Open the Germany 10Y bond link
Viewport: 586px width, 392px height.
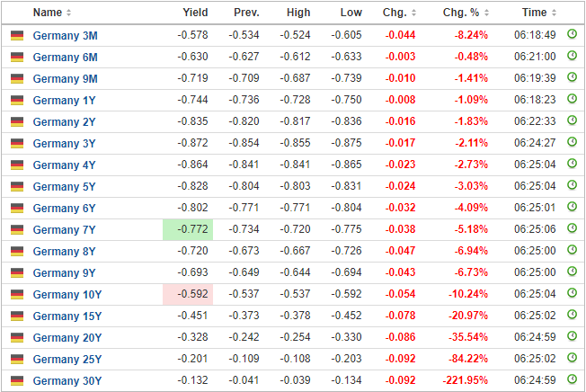(67, 295)
